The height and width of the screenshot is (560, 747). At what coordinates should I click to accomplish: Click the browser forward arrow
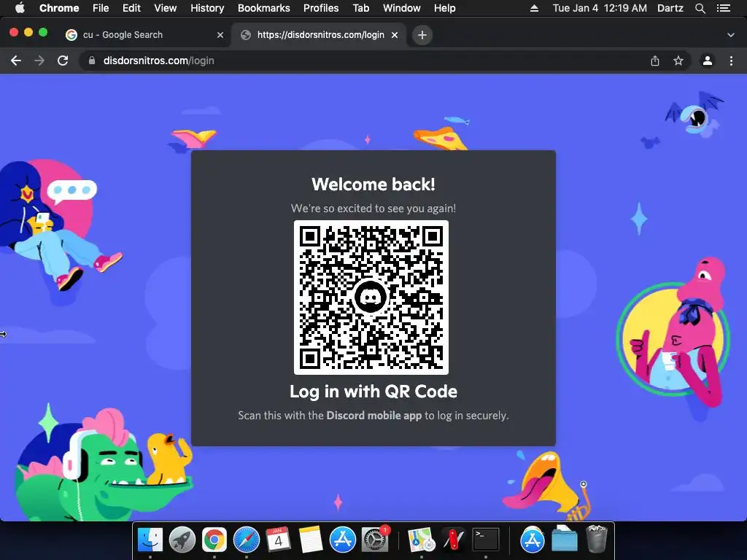pyautogui.click(x=39, y=61)
